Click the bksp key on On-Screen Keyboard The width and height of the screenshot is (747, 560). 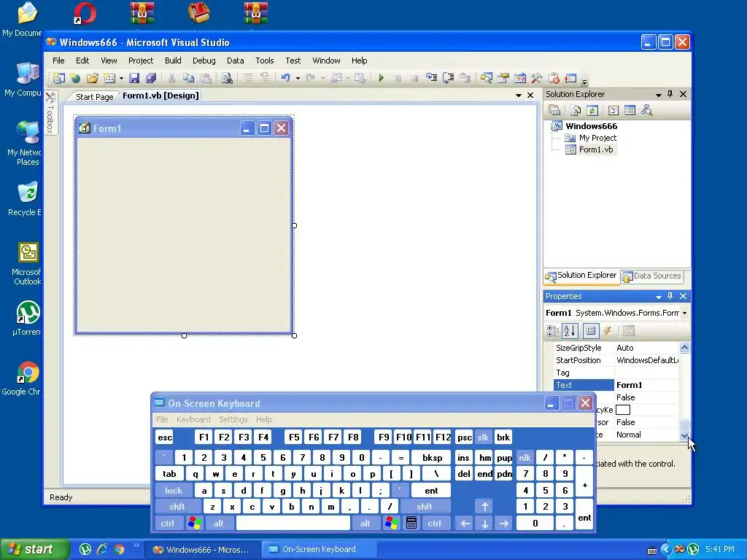pyautogui.click(x=432, y=458)
